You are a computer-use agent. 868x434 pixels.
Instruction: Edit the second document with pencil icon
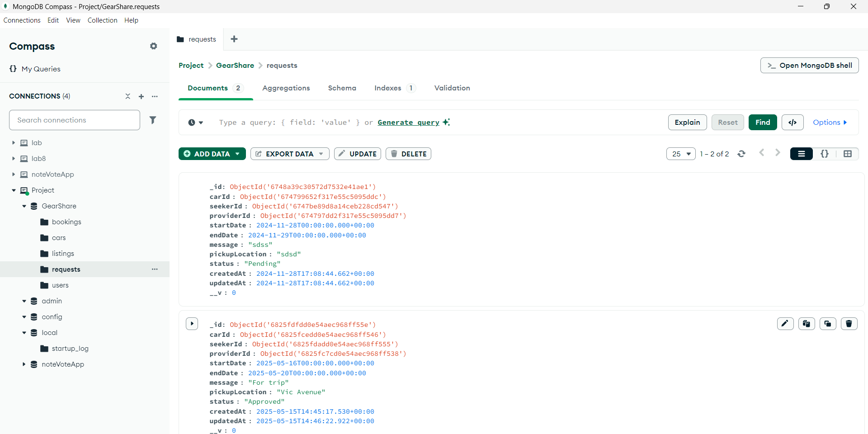click(785, 324)
